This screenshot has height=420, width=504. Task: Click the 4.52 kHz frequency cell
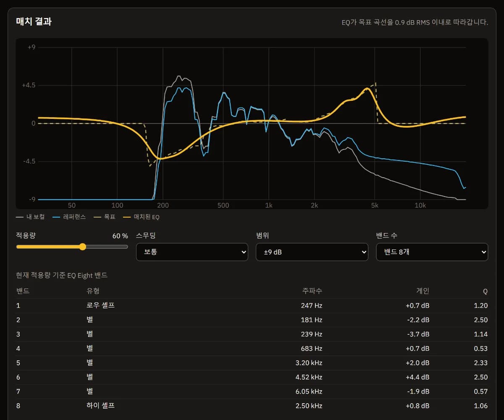(309, 377)
